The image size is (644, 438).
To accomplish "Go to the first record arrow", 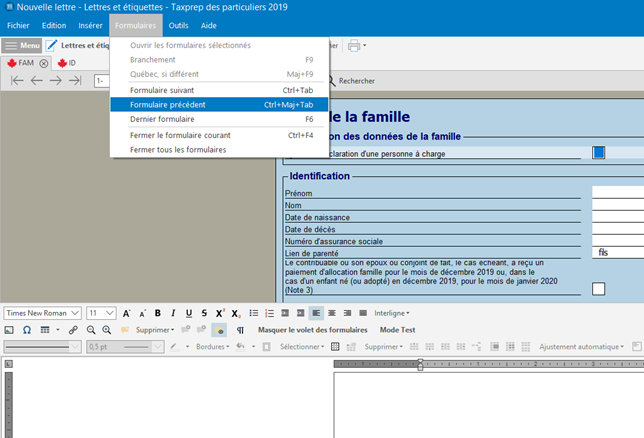I will point(17,80).
